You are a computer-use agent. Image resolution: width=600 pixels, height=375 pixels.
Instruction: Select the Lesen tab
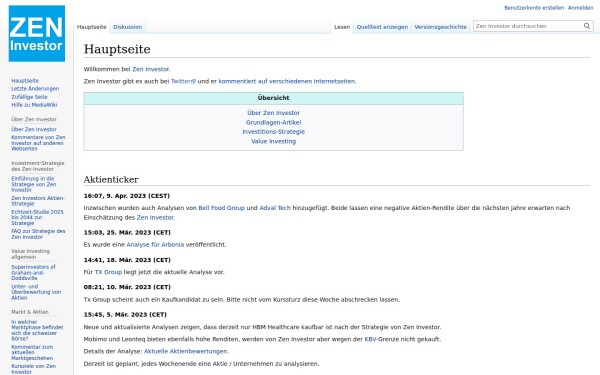click(x=342, y=27)
